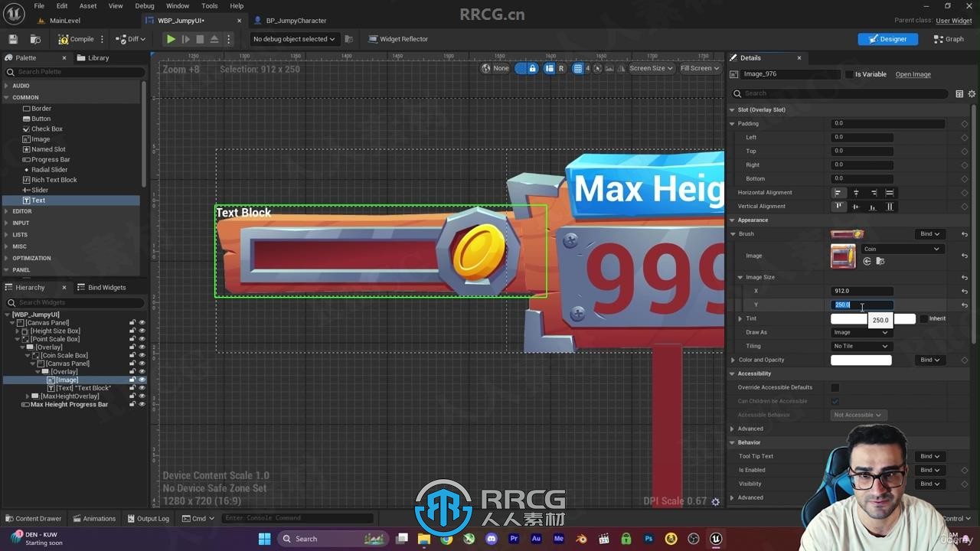Viewport: 980px width, 551px height.
Task: Open Compile options three-dot menu
Action: tap(102, 39)
